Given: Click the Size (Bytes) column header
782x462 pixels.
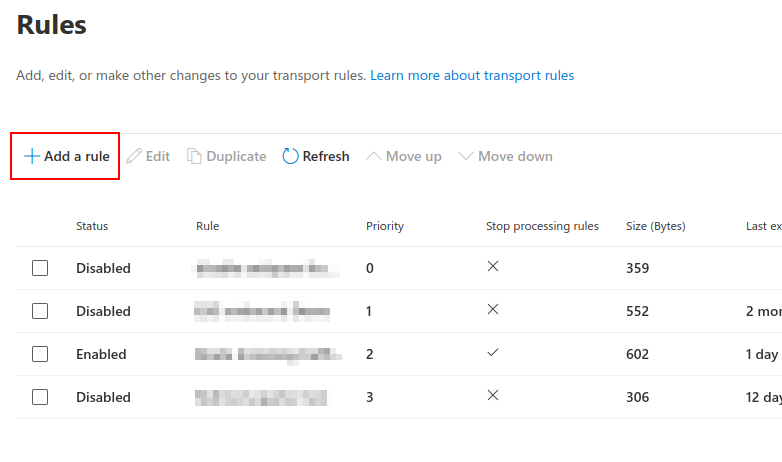Looking at the screenshot, I should click(x=655, y=226).
